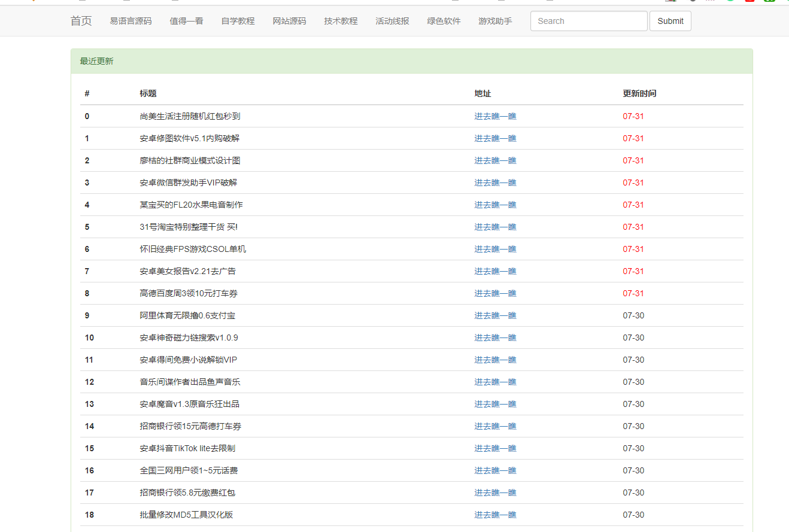This screenshot has width=789, height=532.
Task: Open the 易语言源码 section
Action: click(x=131, y=20)
